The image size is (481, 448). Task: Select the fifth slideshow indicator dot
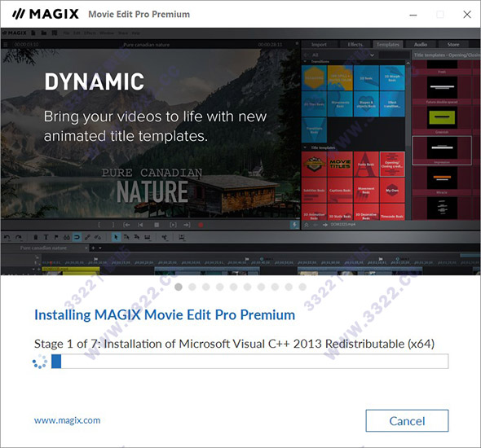[233, 287]
